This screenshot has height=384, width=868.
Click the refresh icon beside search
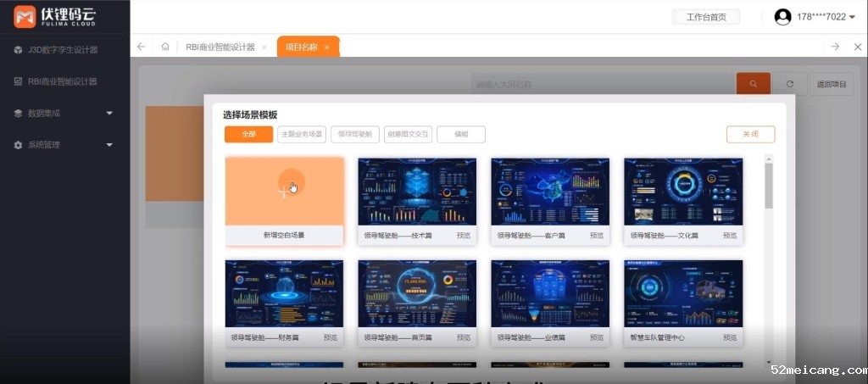tap(790, 83)
